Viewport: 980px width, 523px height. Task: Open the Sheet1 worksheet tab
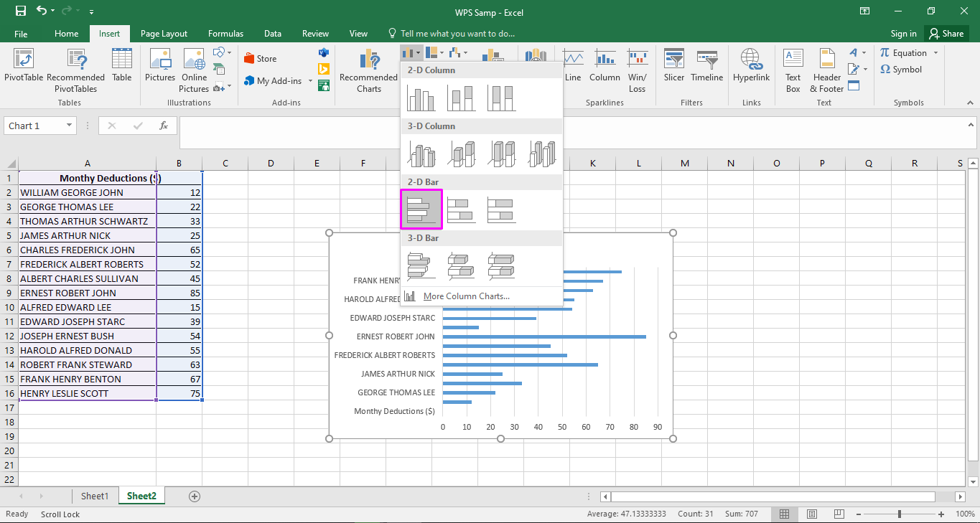click(94, 496)
